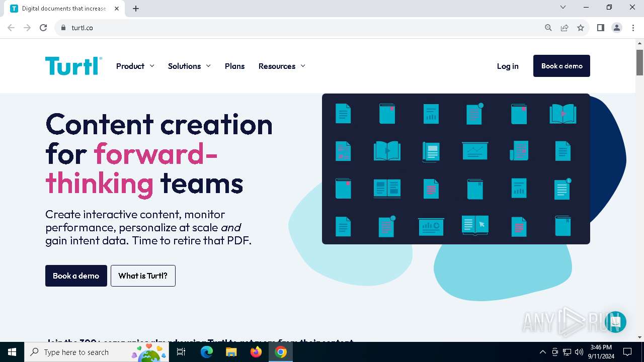The width and height of the screenshot is (644, 362).
Task: Click Book a demo in header
Action: 561,66
